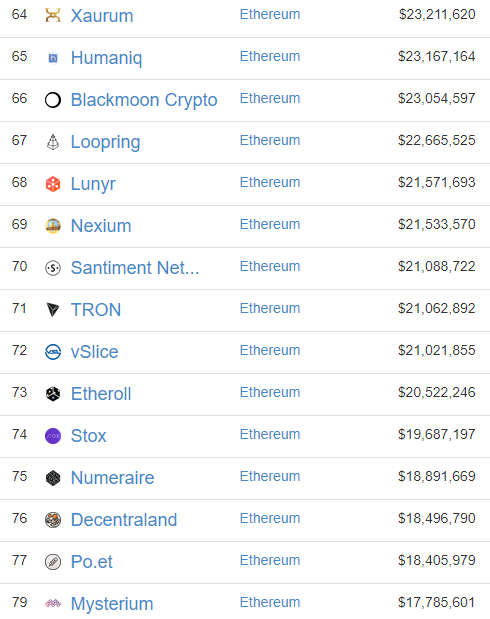The height and width of the screenshot is (619, 490).
Task: Click the Numeraire hexagon icon
Action: click(53, 478)
